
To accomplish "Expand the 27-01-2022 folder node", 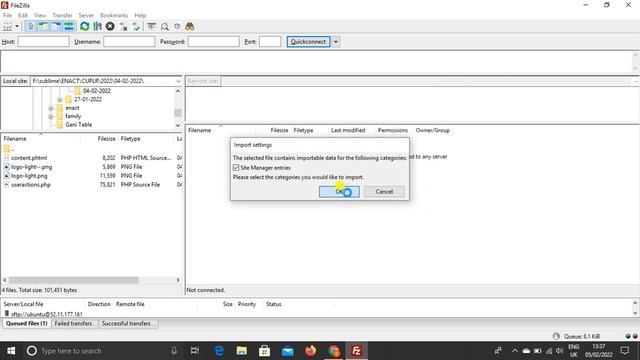I will [60, 100].
